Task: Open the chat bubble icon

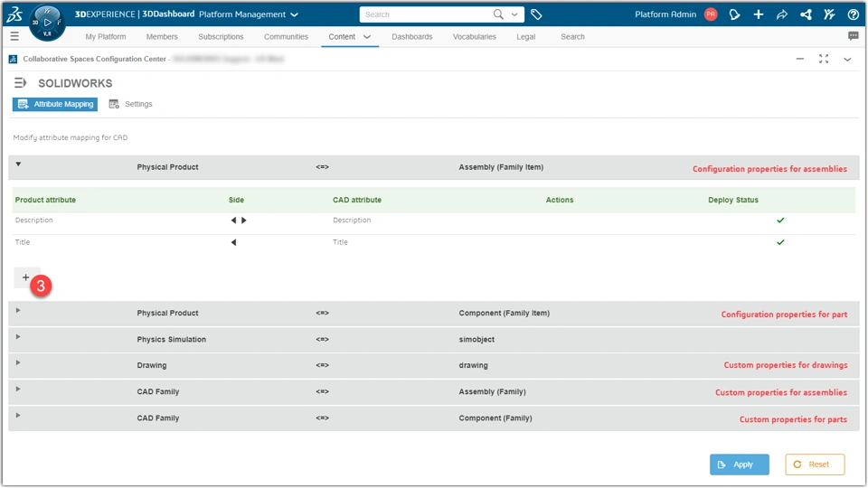Action: 853,36
